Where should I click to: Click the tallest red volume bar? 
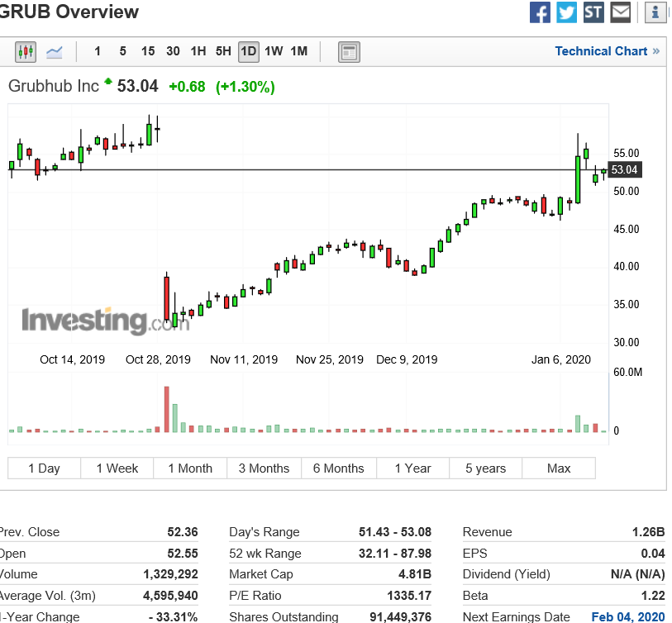click(x=167, y=409)
